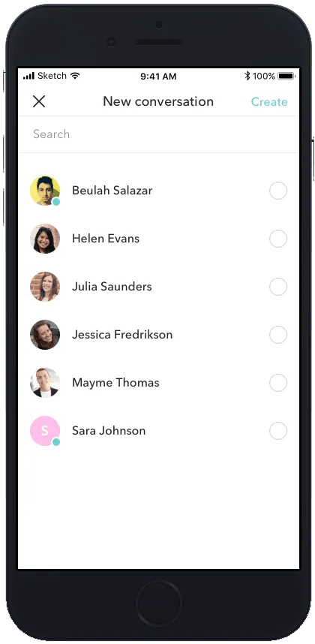Viewport: 315px width, 644px height.
Task: Open Beulah Salazar's avatar photo
Action: 45,191
